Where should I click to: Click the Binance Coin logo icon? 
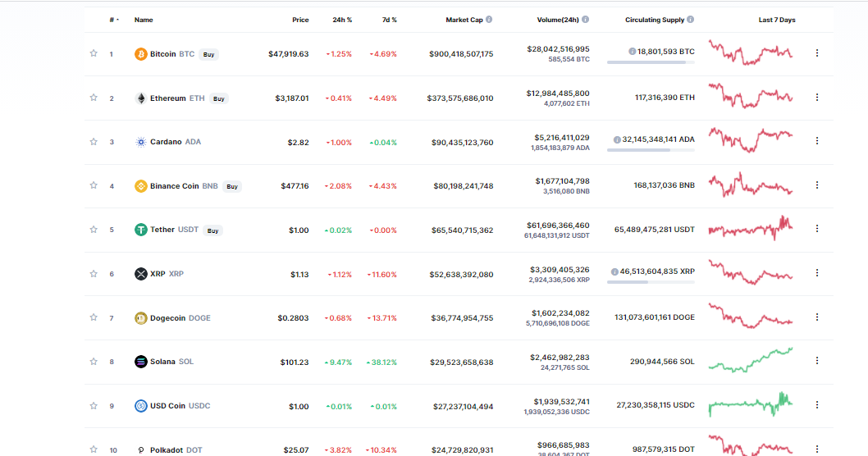[x=140, y=186]
